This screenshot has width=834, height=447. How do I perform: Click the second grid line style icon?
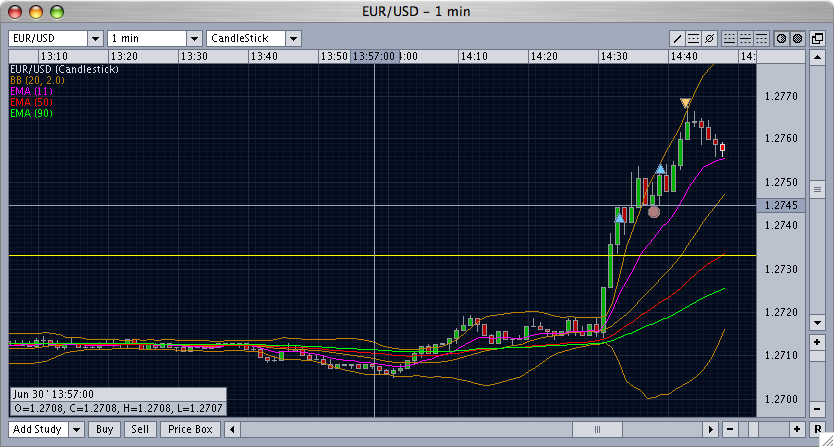click(x=745, y=38)
